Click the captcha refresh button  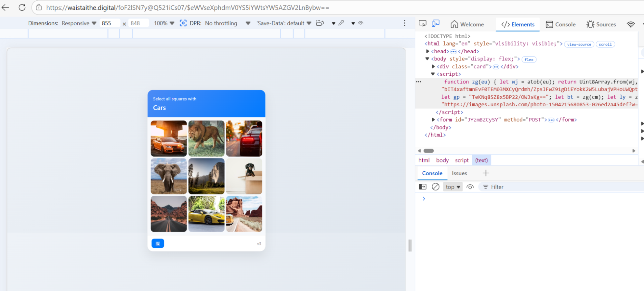pos(158,243)
